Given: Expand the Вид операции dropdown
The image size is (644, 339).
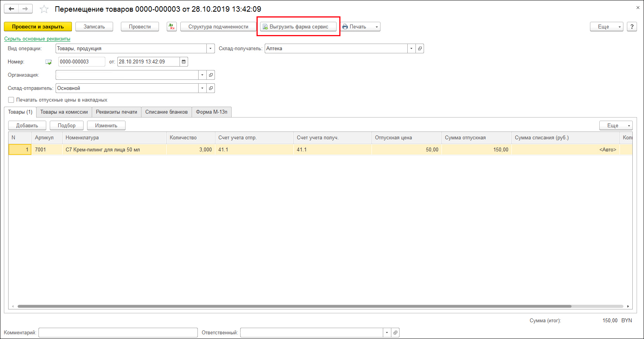Looking at the screenshot, I should click(x=210, y=49).
